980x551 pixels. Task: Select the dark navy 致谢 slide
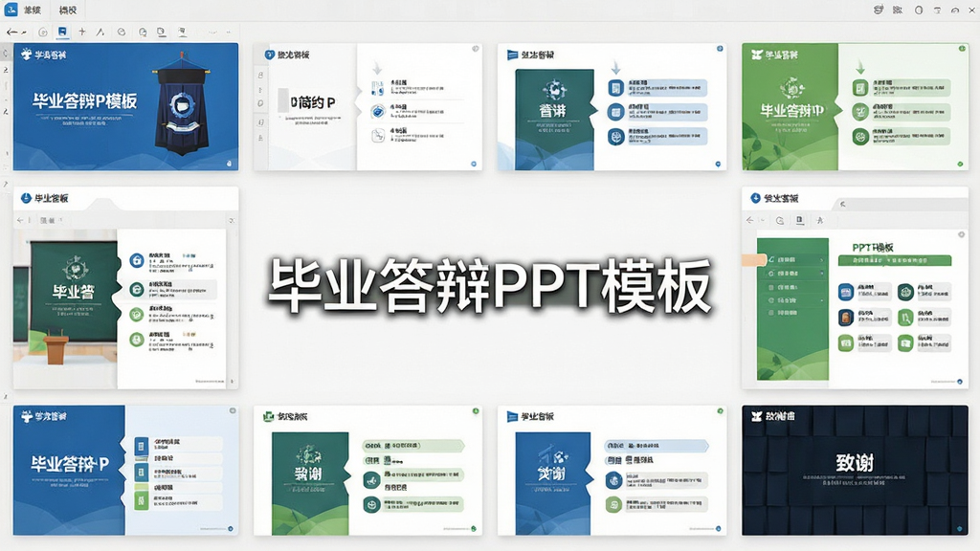[855, 471]
